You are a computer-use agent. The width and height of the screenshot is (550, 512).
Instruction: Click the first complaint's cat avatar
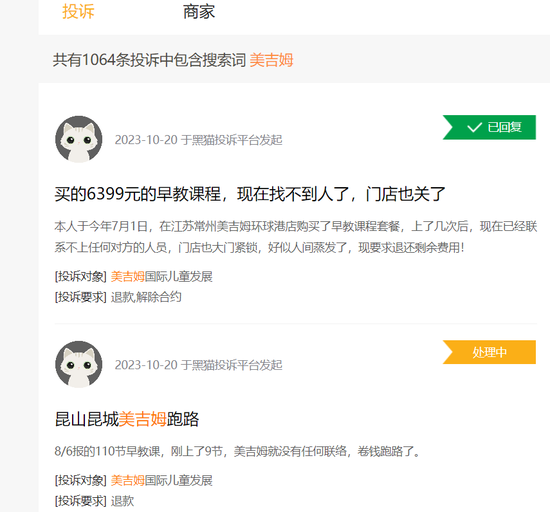[79, 139]
